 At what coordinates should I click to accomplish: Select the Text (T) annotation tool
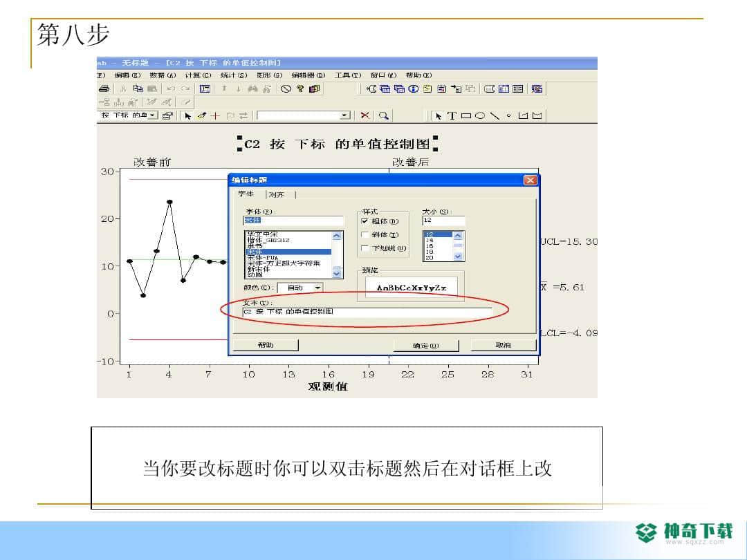(452, 115)
